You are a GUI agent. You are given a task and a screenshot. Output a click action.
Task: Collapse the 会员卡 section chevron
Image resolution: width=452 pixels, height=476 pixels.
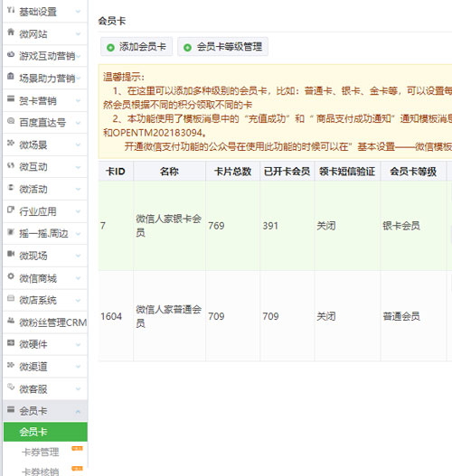tap(78, 411)
